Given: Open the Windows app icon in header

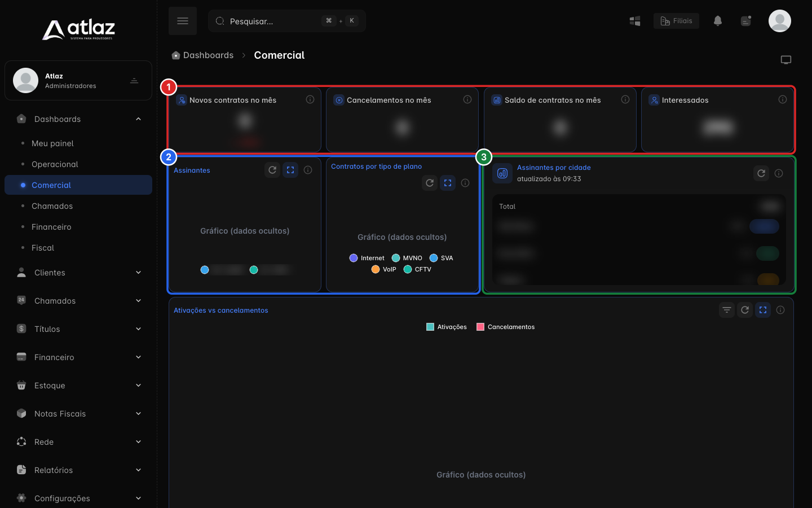Looking at the screenshot, I should [x=635, y=21].
